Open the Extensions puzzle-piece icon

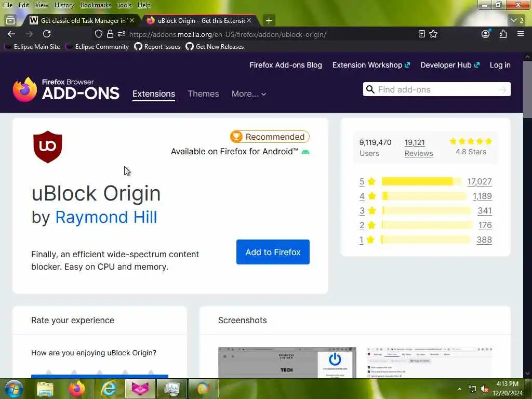pos(503,34)
